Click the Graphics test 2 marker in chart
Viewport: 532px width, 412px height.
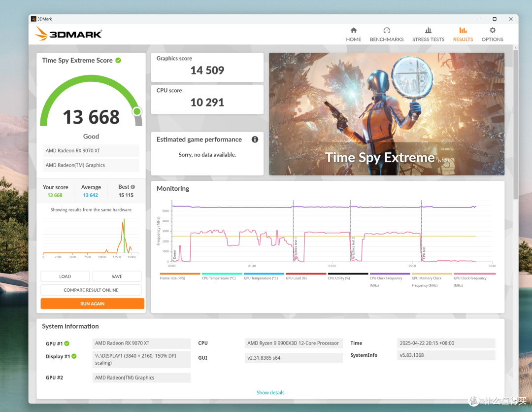(x=353, y=248)
